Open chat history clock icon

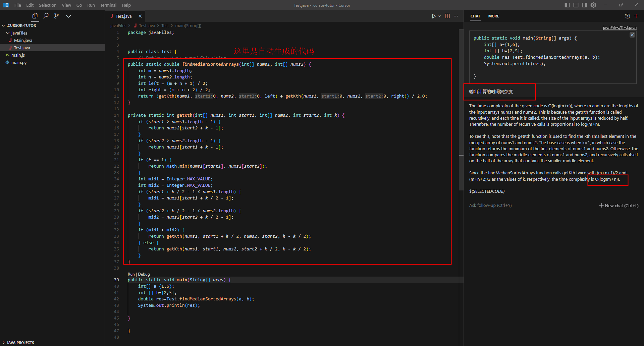tap(628, 16)
